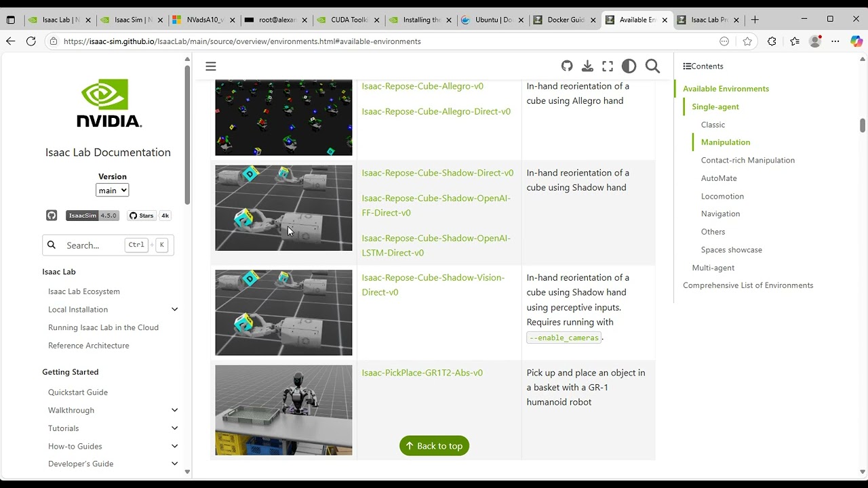Open the search magnifier in header
The height and width of the screenshot is (488, 868).
click(x=652, y=66)
